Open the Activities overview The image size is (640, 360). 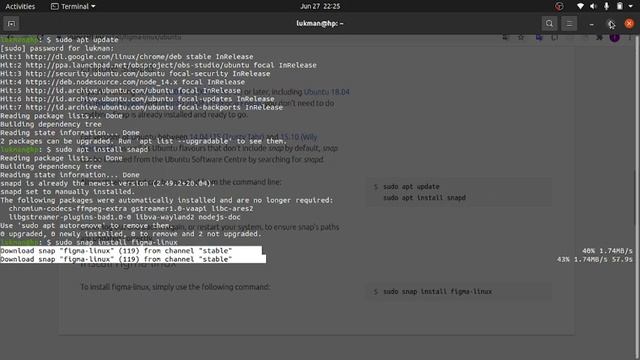coord(20,7)
